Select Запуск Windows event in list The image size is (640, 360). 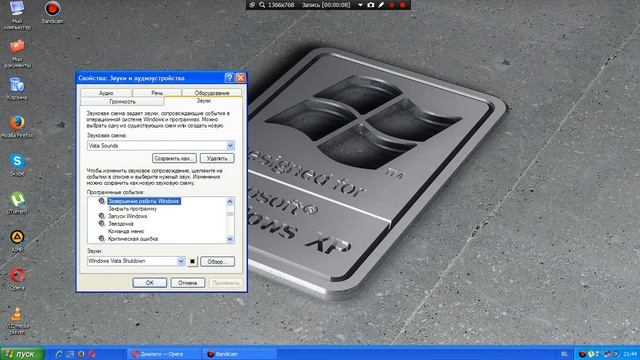point(127,216)
